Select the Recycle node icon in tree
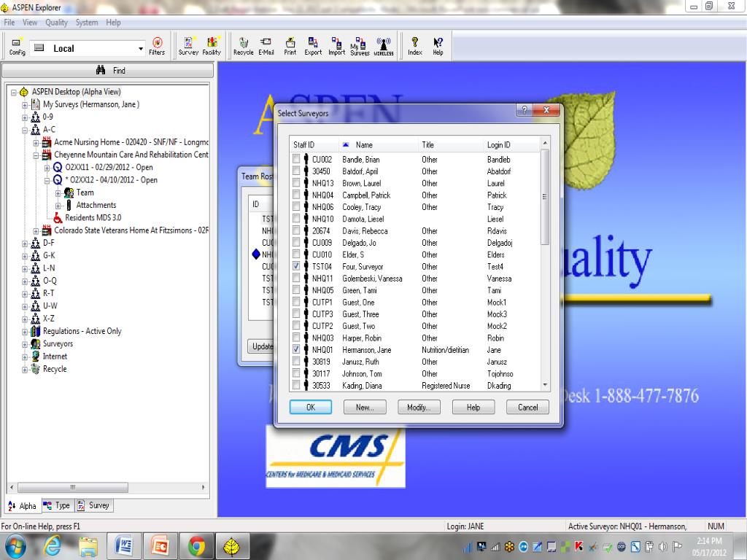747x560 pixels. pyautogui.click(x=35, y=369)
